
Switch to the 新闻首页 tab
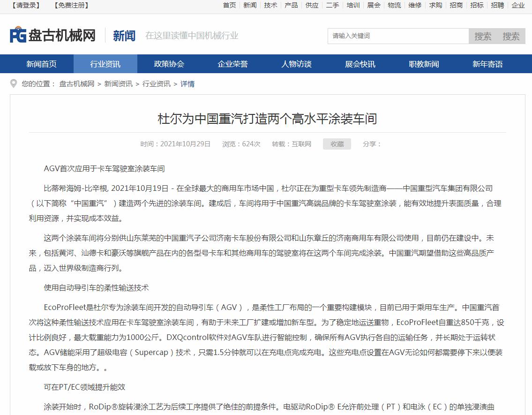coord(41,64)
